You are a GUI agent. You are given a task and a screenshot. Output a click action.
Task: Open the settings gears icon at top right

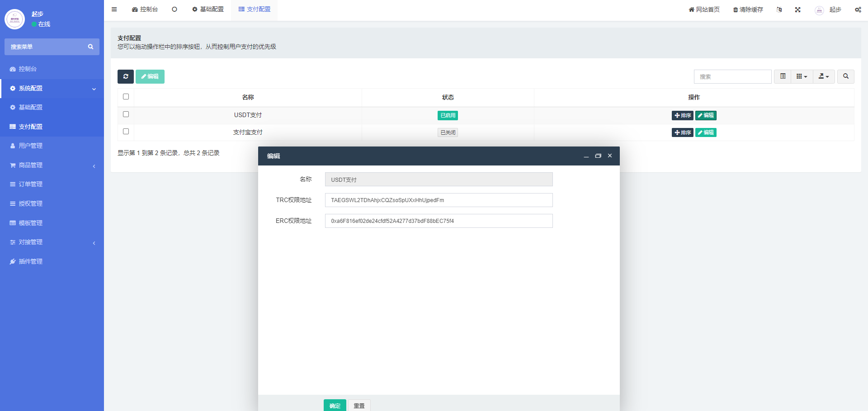point(858,9)
